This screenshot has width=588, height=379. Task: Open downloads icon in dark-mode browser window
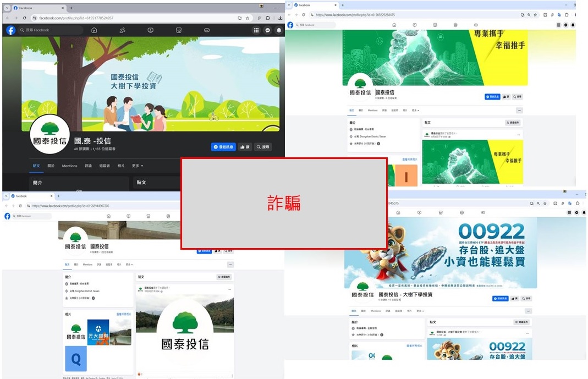(x=280, y=18)
